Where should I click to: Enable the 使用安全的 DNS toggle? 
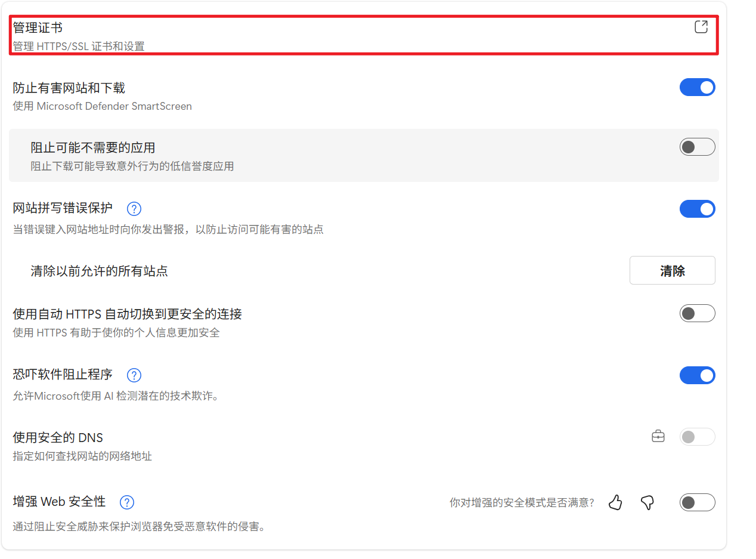pos(697,436)
